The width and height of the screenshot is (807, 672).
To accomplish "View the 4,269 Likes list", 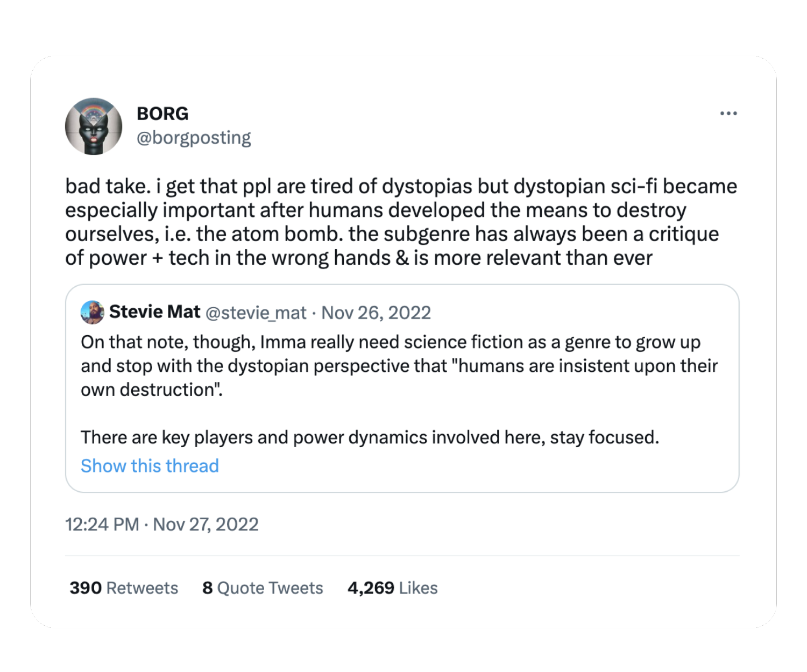I will click(393, 588).
